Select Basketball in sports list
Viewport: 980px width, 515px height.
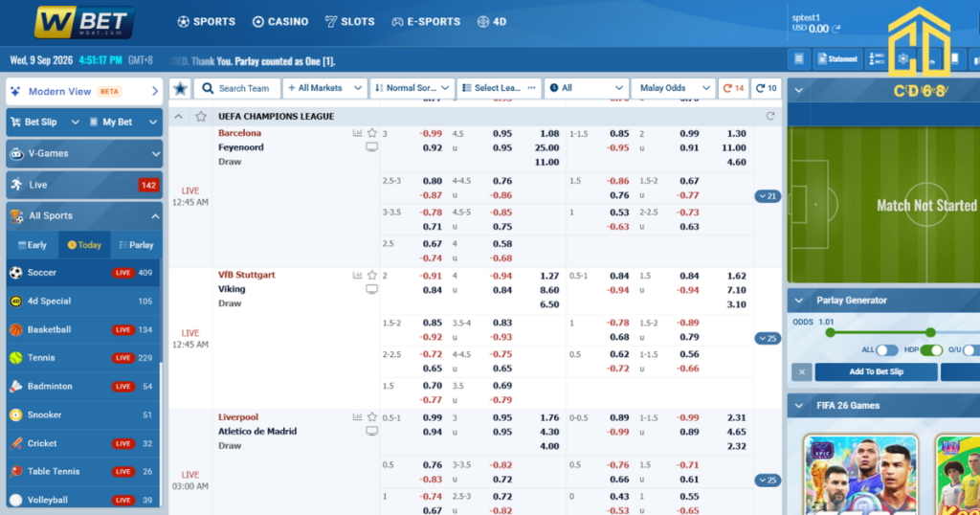pyautogui.click(x=83, y=329)
